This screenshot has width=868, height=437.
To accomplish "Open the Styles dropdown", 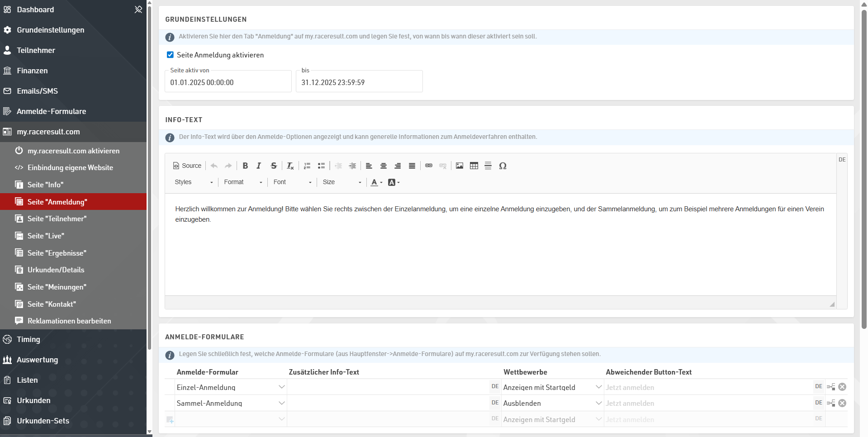I will click(194, 182).
